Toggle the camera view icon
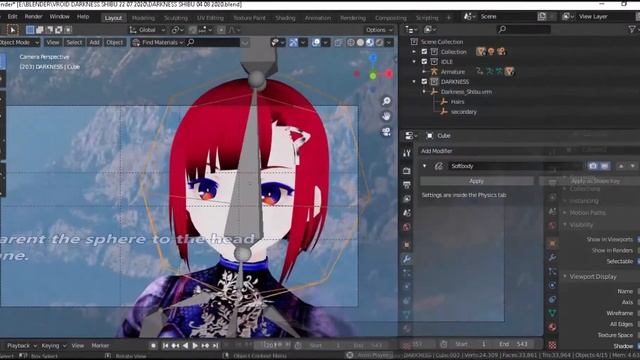 pos(386,131)
